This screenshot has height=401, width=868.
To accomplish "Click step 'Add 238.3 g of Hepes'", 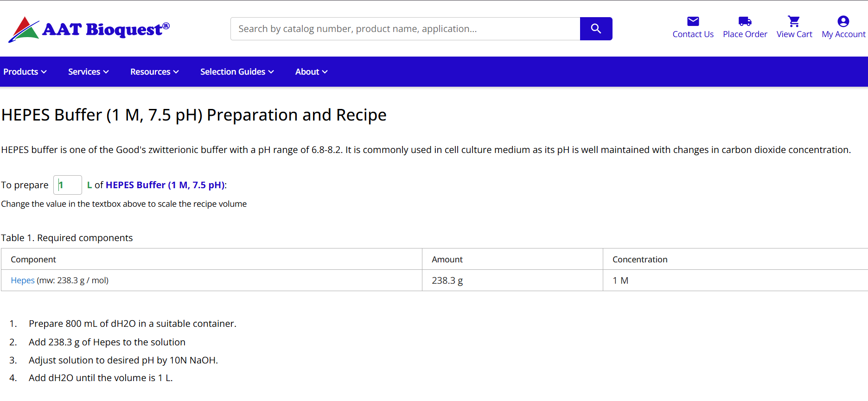I will pyautogui.click(x=107, y=342).
